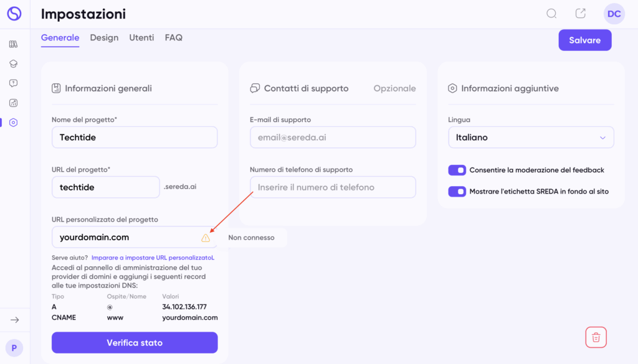Click the warning triangle in custom URL field
Image resolution: width=638 pixels, height=364 pixels.
coord(206,238)
